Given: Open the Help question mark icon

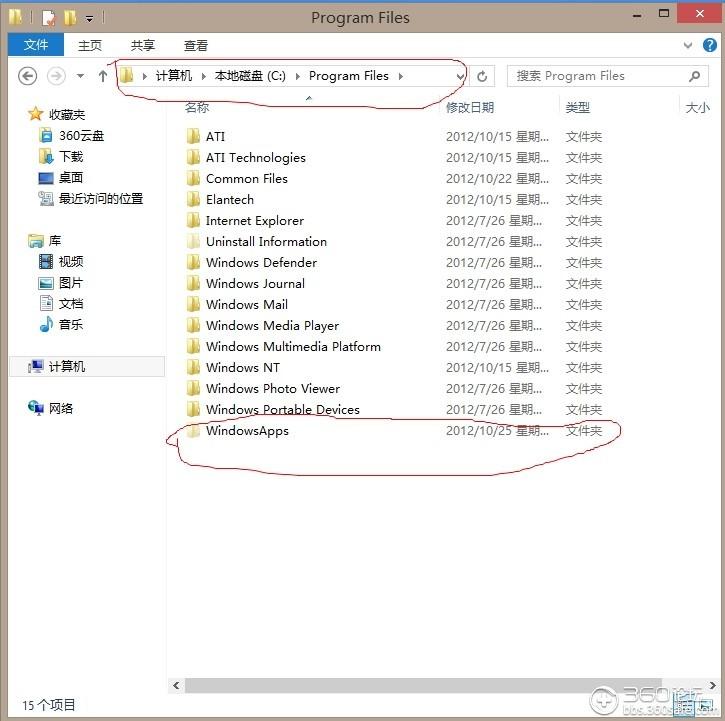Looking at the screenshot, I should point(709,45).
